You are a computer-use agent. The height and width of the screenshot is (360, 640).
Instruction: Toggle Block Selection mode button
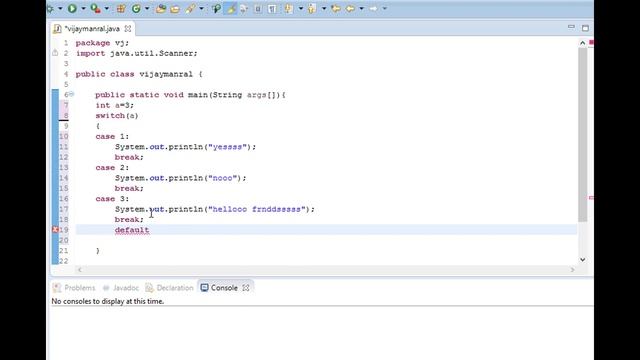pyautogui.click(x=258, y=8)
